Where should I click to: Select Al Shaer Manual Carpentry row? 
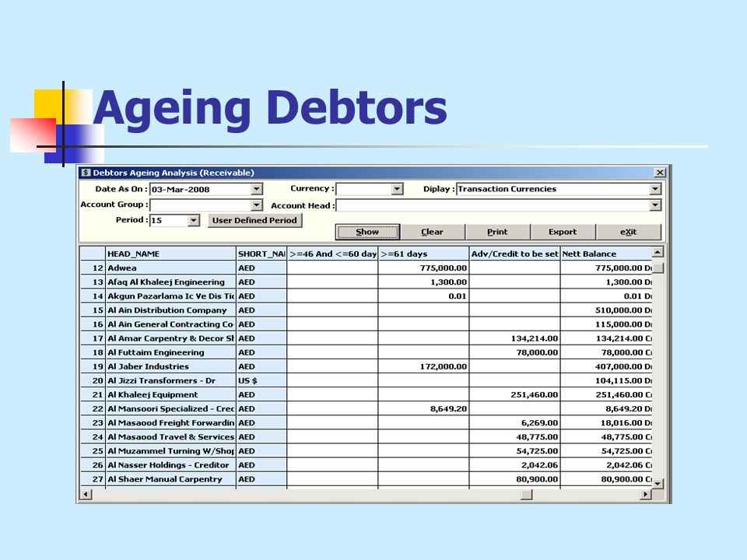point(366,479)
